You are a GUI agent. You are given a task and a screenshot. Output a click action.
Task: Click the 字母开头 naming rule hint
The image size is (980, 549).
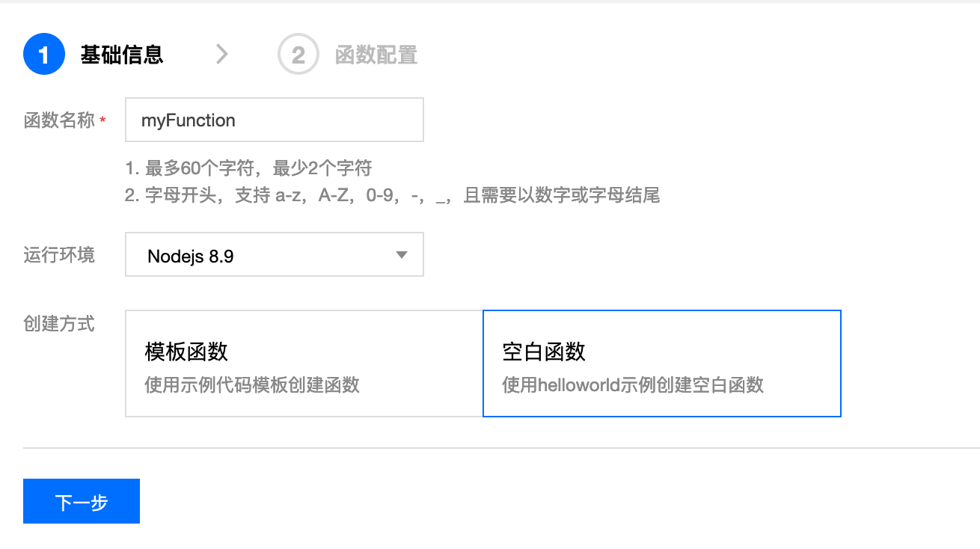(x=392, y=196)
